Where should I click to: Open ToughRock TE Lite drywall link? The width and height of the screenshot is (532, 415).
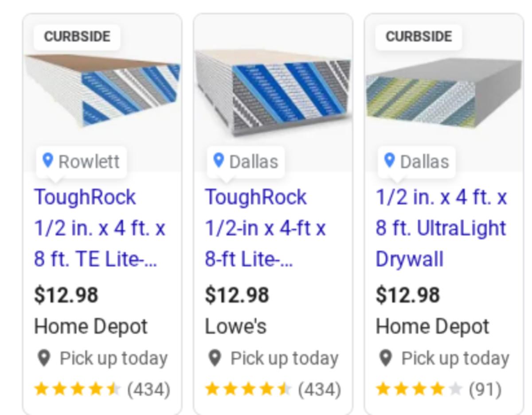[x=100, y=228]
